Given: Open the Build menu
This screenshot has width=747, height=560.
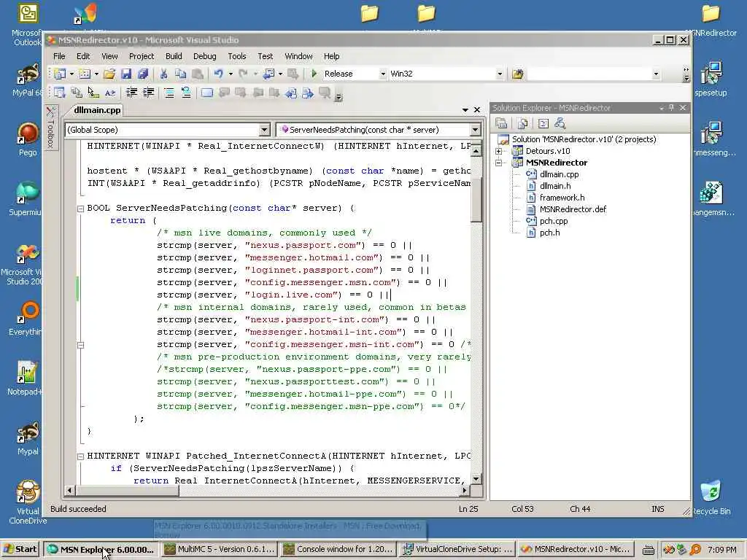Looking at the screenshot, I should tap(174, 56).
